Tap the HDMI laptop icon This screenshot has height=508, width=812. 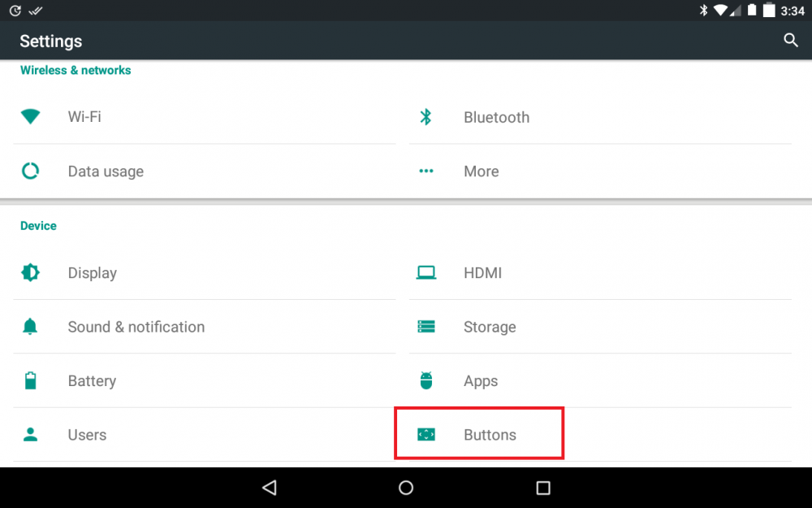[425, 273]
